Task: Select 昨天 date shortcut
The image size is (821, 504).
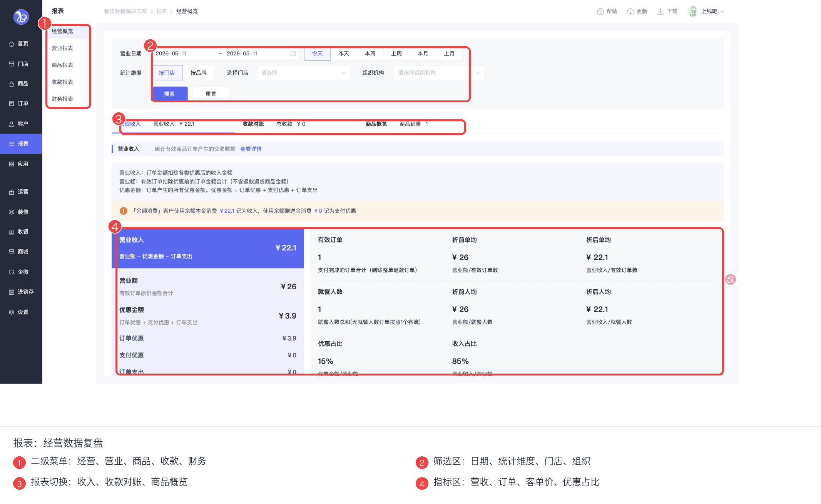Action: (344, 53)
